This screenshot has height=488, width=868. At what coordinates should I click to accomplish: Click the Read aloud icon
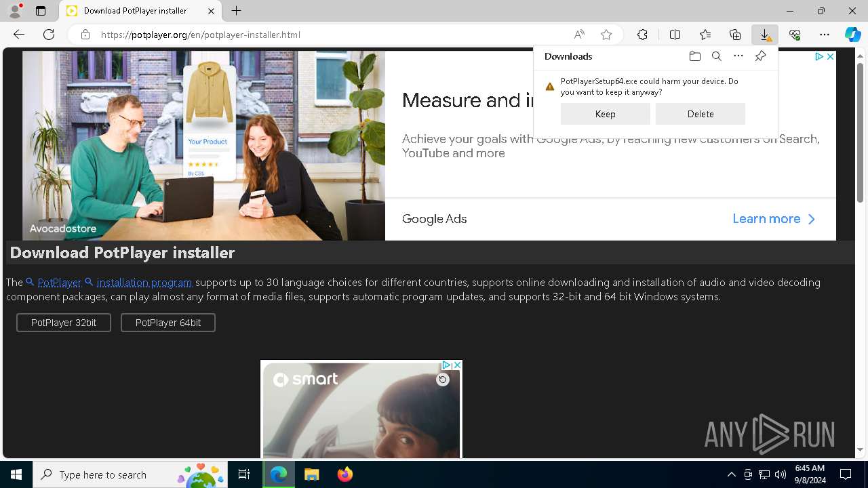pos(579,35)
